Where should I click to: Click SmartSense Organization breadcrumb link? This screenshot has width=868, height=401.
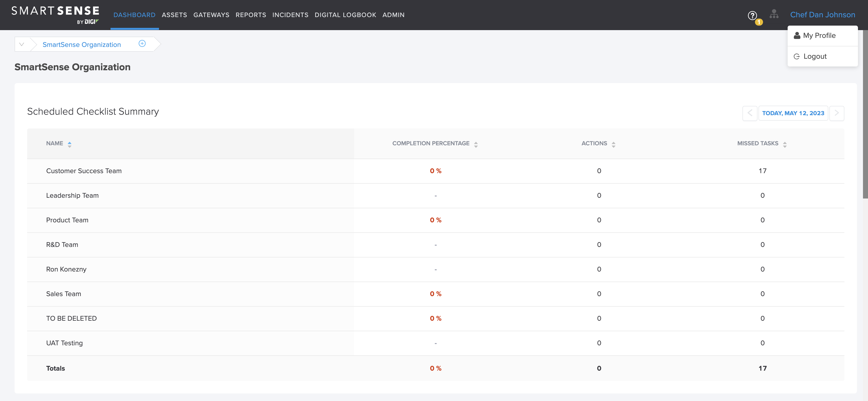pos(82,44)
